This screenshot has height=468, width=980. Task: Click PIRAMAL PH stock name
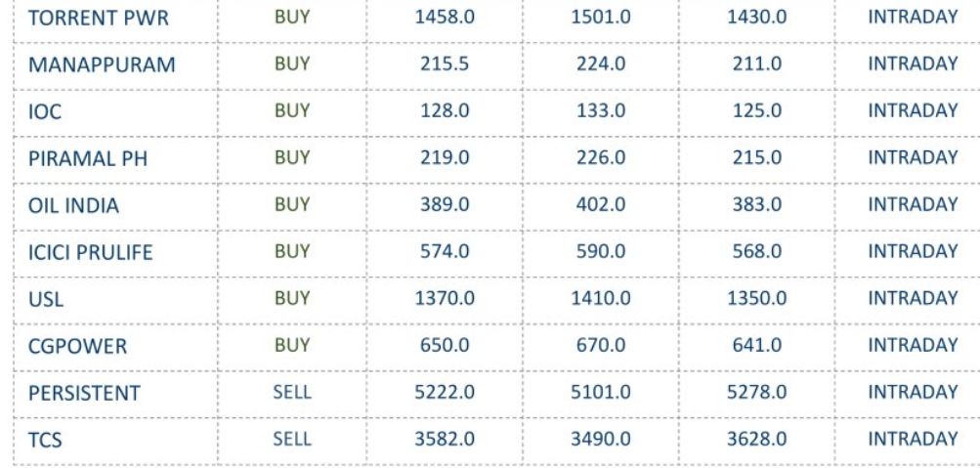(88, 158)
